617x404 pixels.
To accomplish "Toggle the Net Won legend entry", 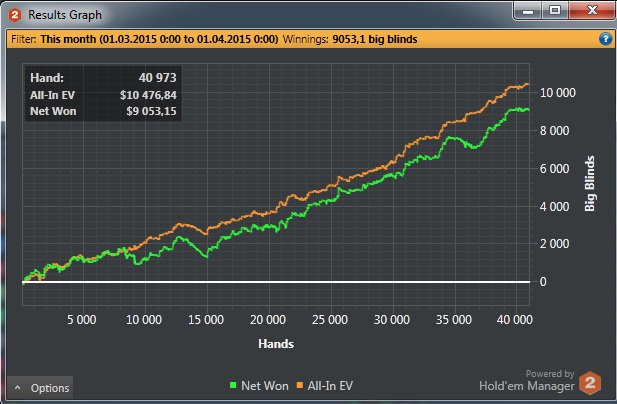I will [259, 386].
